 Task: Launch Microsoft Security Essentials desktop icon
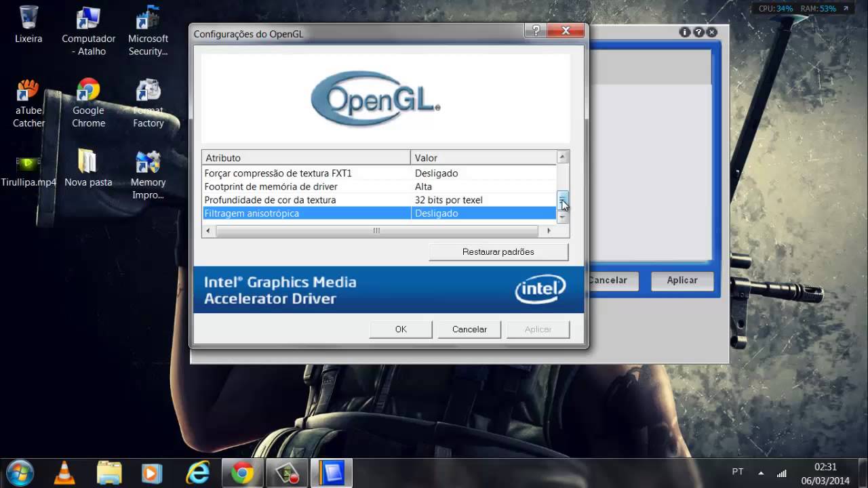click(148, 31)
